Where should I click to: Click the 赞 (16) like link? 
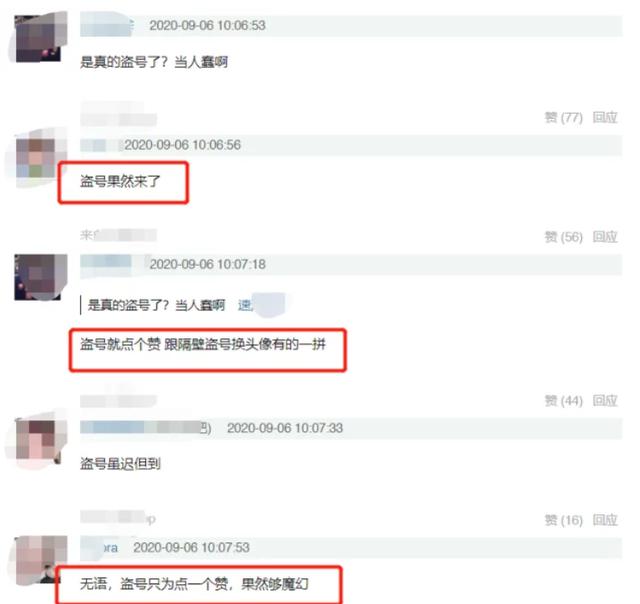(563, 520)
